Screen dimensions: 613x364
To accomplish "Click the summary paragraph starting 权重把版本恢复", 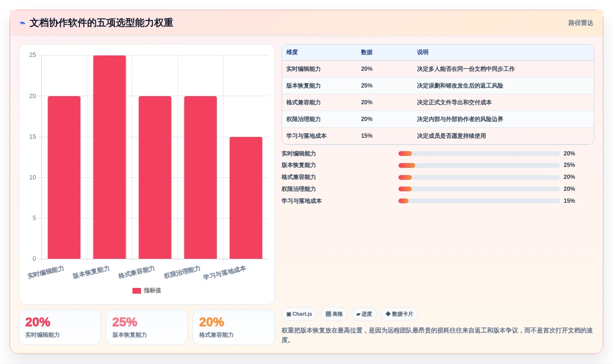I will 437,335.
